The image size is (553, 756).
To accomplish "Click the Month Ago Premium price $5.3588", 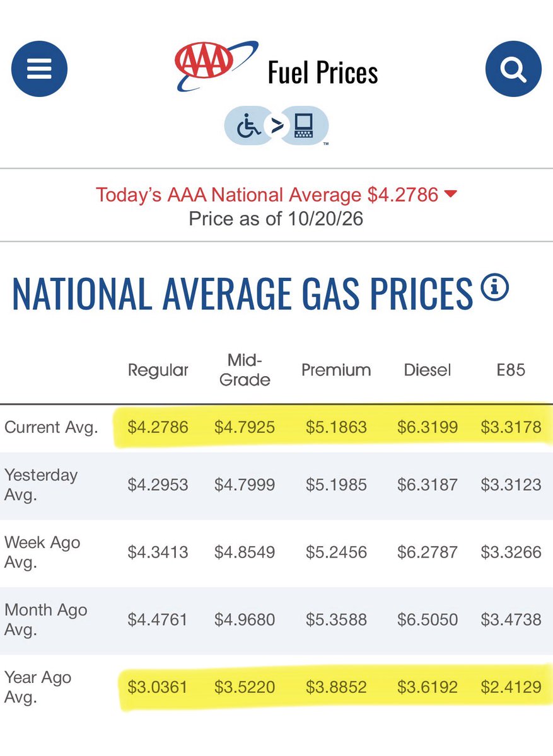I will pyautogui.click(x=336, y=619).
